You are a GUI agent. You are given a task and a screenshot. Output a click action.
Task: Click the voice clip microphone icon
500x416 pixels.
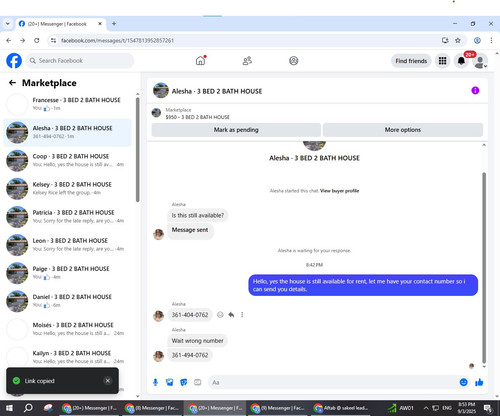click(x=155, y=382)
